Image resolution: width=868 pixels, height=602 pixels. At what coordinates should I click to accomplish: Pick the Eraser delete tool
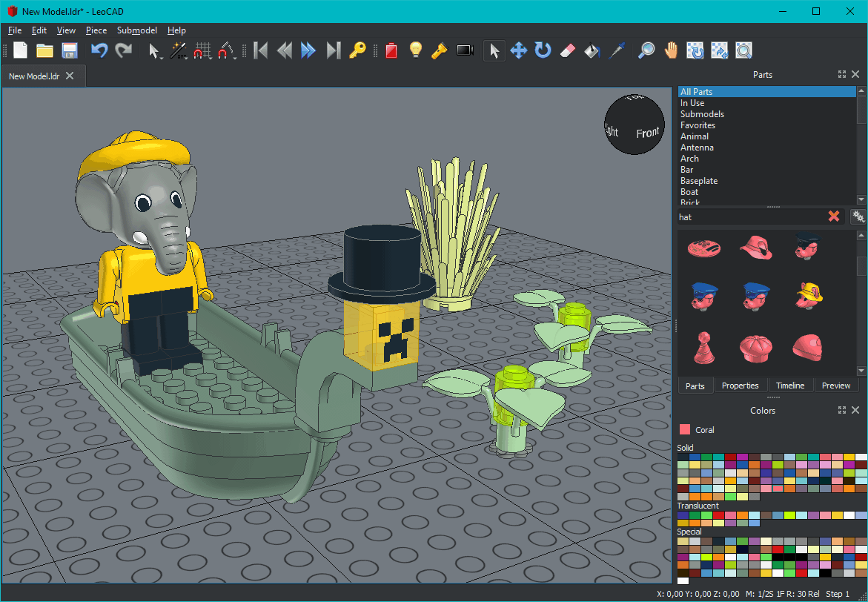coord(567,50)
